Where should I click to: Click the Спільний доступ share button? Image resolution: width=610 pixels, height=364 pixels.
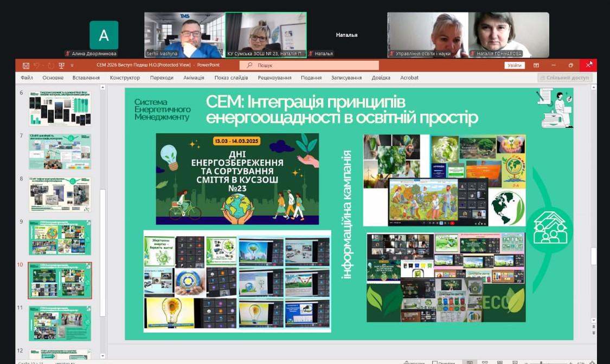pyautogui.click(x=564, y=78)
